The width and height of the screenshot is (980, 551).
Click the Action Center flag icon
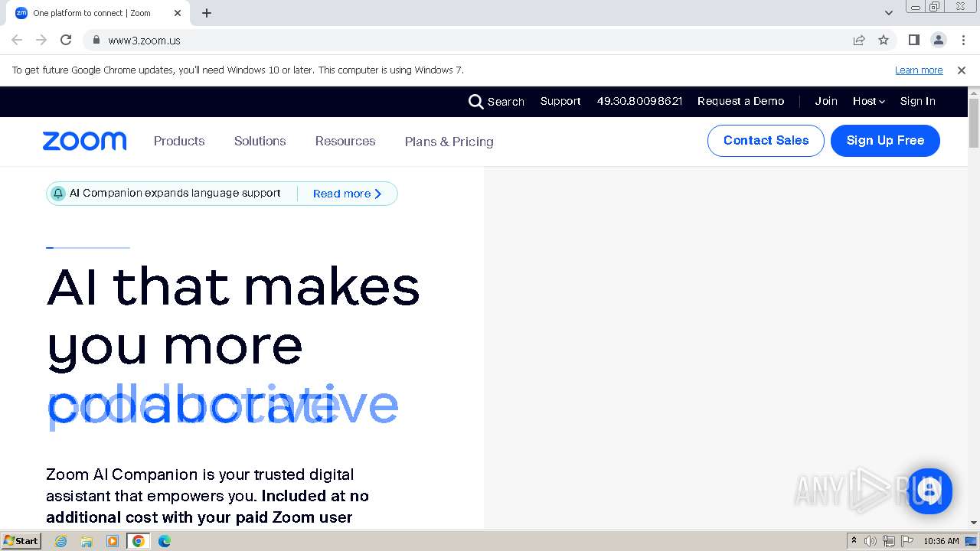pyautogui.click(x=907, y=541)
